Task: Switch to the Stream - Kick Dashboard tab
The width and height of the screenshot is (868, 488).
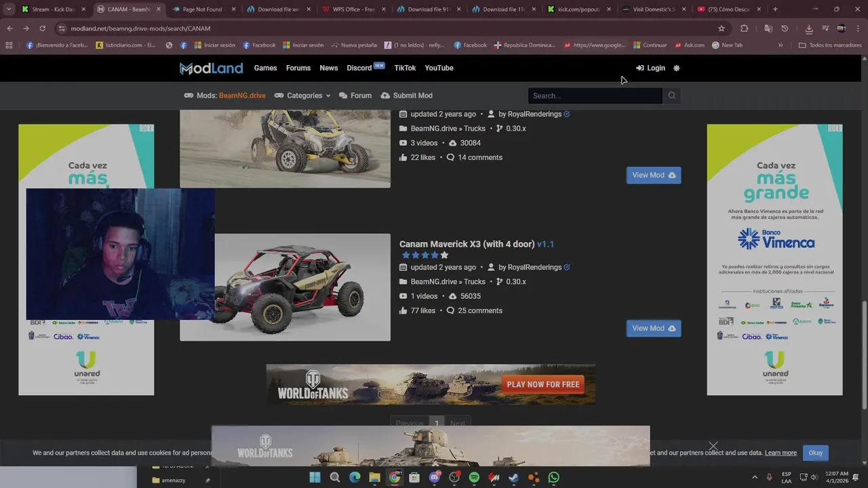Action: [x=53, y=9]
